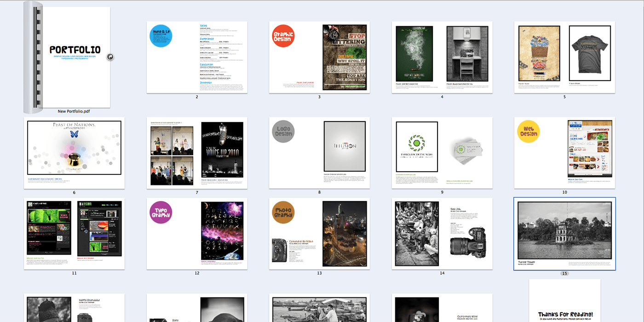The image size is (644, 322).
Task: Click the New Portfolio.pdf file name label
Action: (74, 111)
